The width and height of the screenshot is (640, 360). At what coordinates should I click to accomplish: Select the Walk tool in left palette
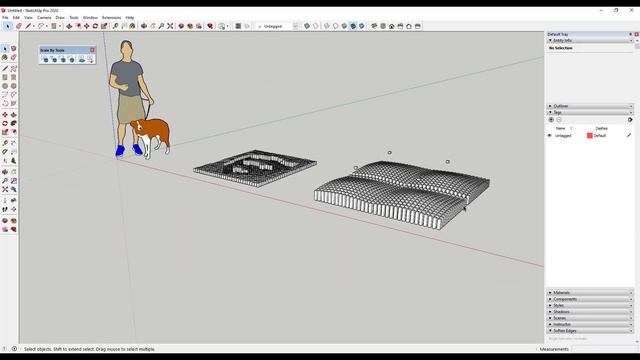tap(5, 209)
